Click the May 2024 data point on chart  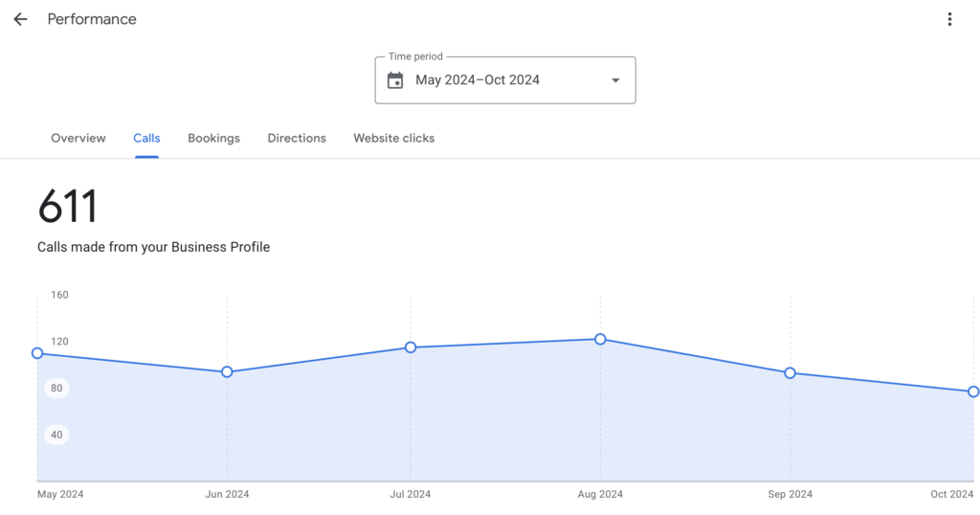tap(37, 353)
